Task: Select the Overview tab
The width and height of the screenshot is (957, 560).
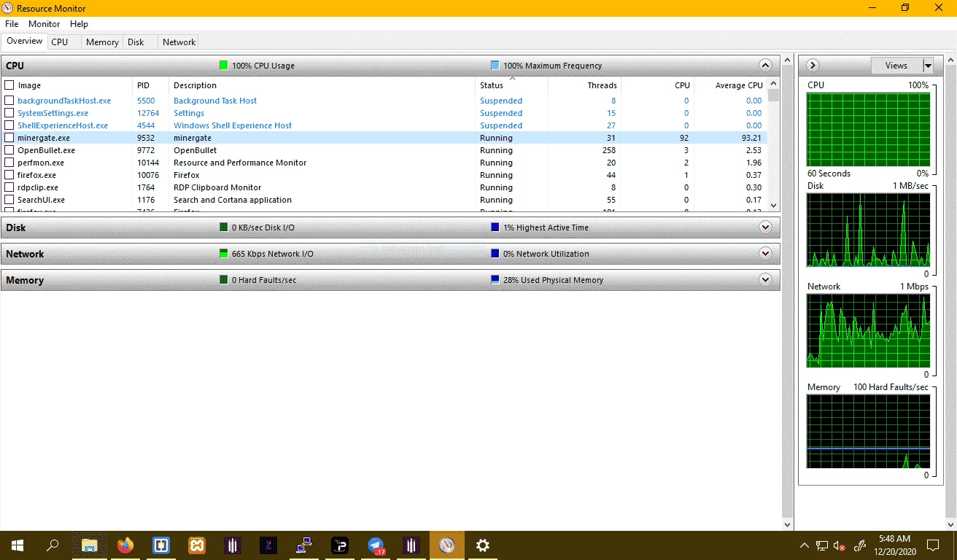Action: pos(25,42)
